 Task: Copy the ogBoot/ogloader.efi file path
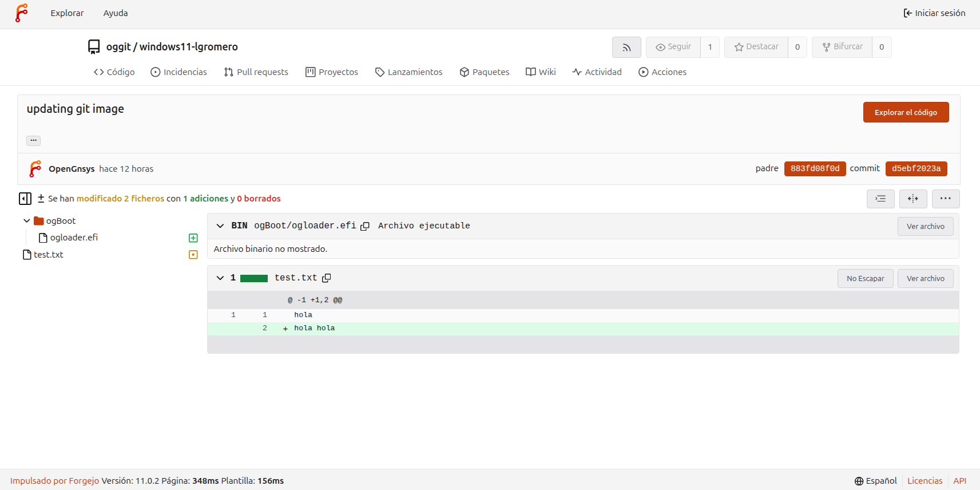[x=365, y=226]
